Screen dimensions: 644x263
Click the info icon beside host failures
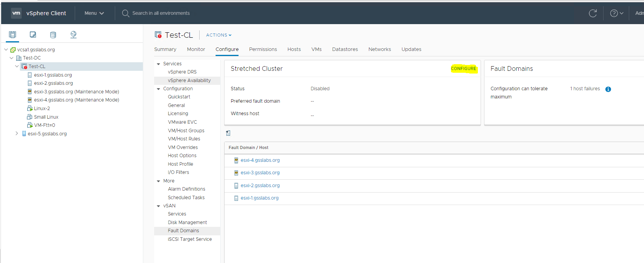coord(608,89)
